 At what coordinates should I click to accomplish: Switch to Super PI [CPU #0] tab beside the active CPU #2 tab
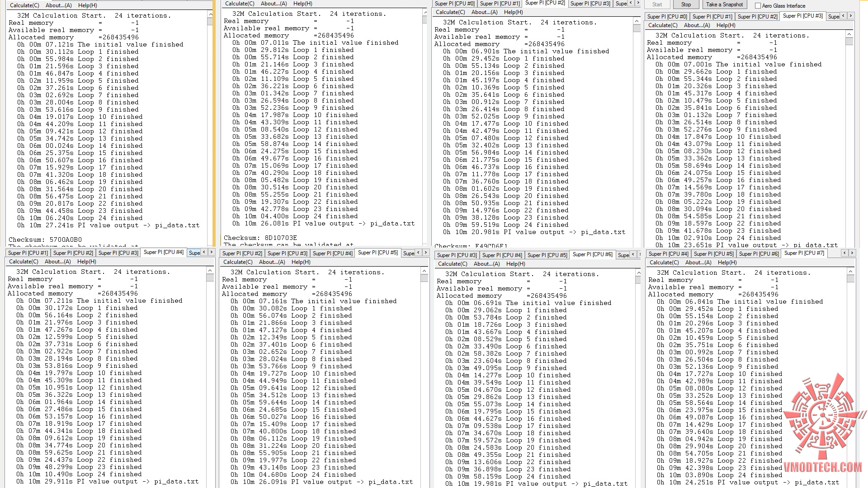454,4
